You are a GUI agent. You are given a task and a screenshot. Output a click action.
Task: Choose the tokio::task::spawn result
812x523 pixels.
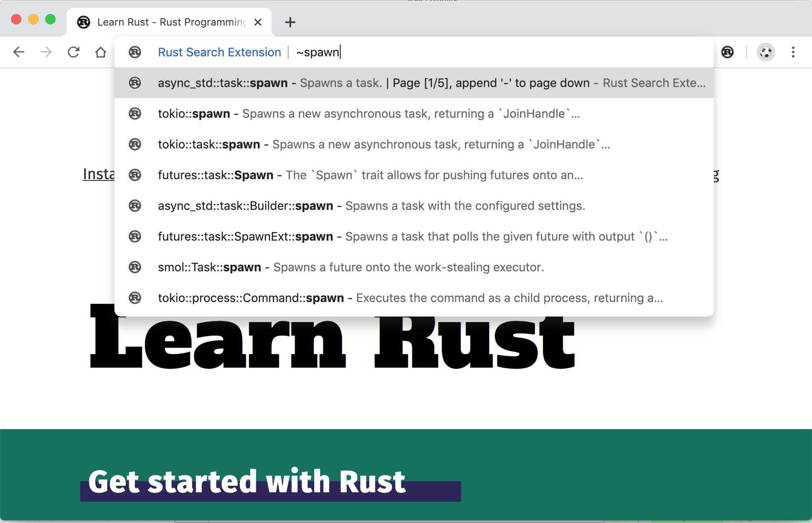414,144
